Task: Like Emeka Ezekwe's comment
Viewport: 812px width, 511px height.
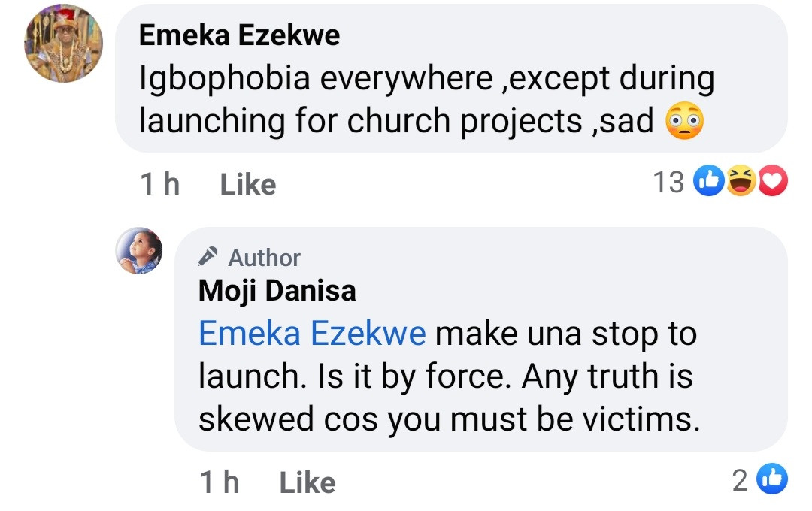Action: click(x=247, y=184)
